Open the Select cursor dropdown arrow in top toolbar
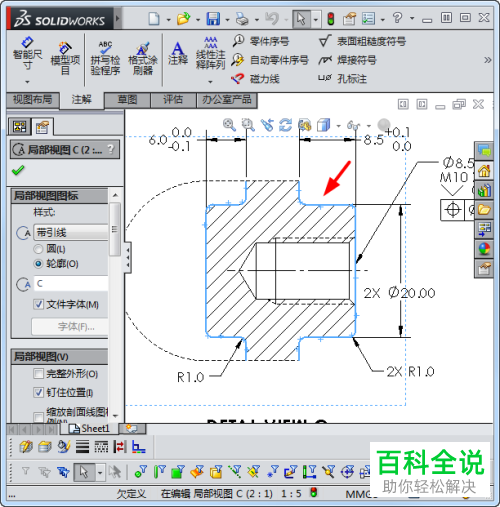 tap(315, 20)
